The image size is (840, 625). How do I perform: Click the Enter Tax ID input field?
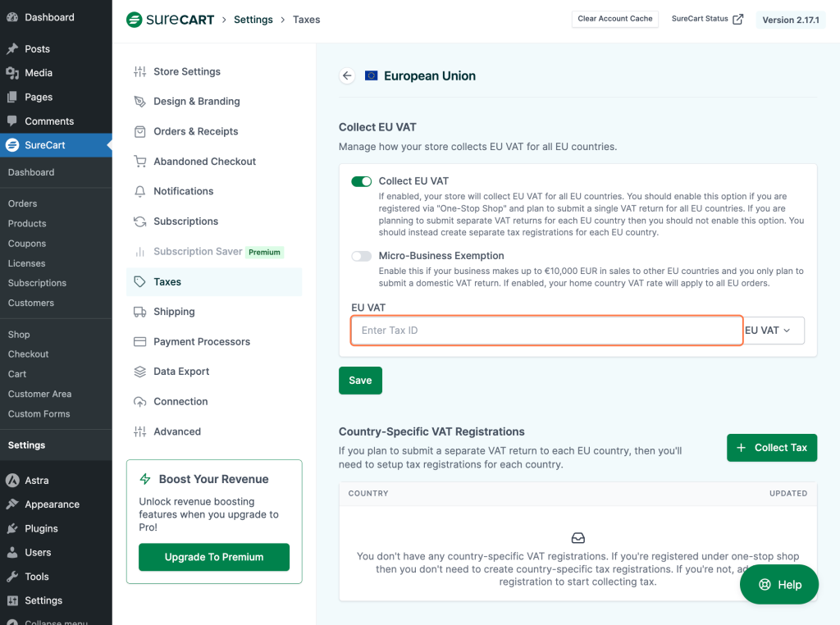coord(546,331)
